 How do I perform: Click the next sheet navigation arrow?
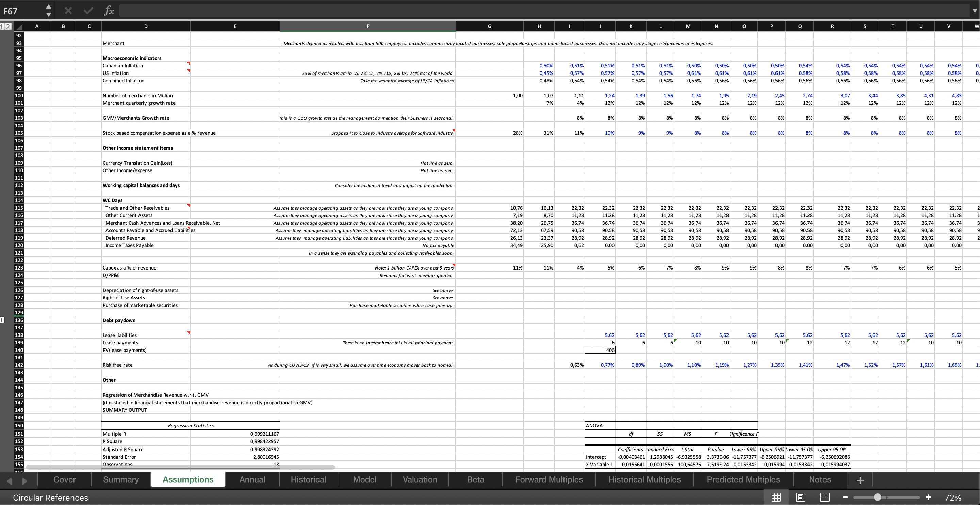tap(25, 480)
